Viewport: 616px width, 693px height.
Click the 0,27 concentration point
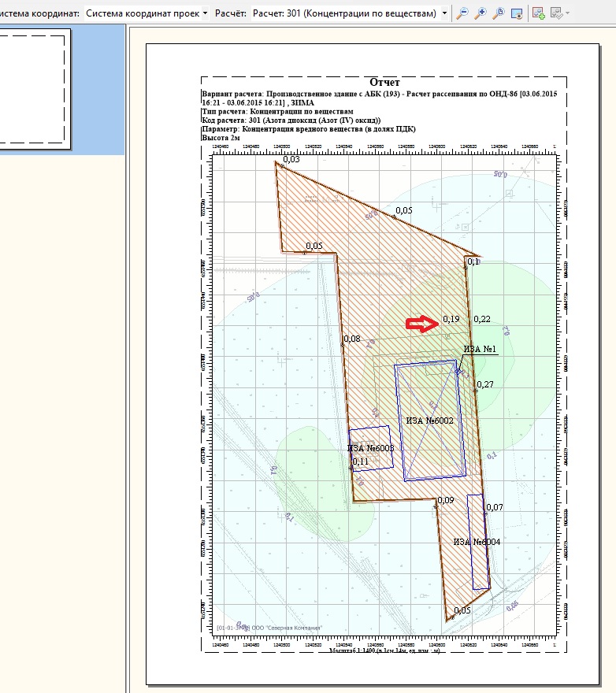(x=485, y=384)
